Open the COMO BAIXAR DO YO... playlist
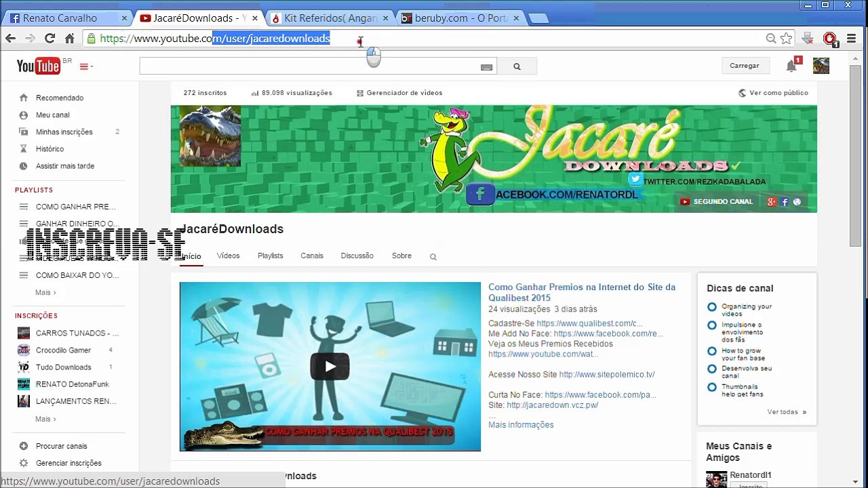Screen dimensions: 868x488 (x=77, y=276)
